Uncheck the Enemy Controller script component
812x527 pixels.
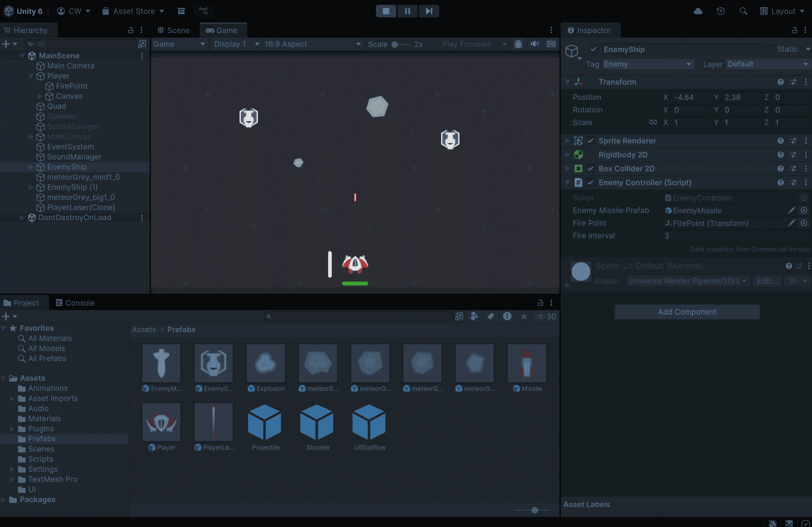click(590, 182)
